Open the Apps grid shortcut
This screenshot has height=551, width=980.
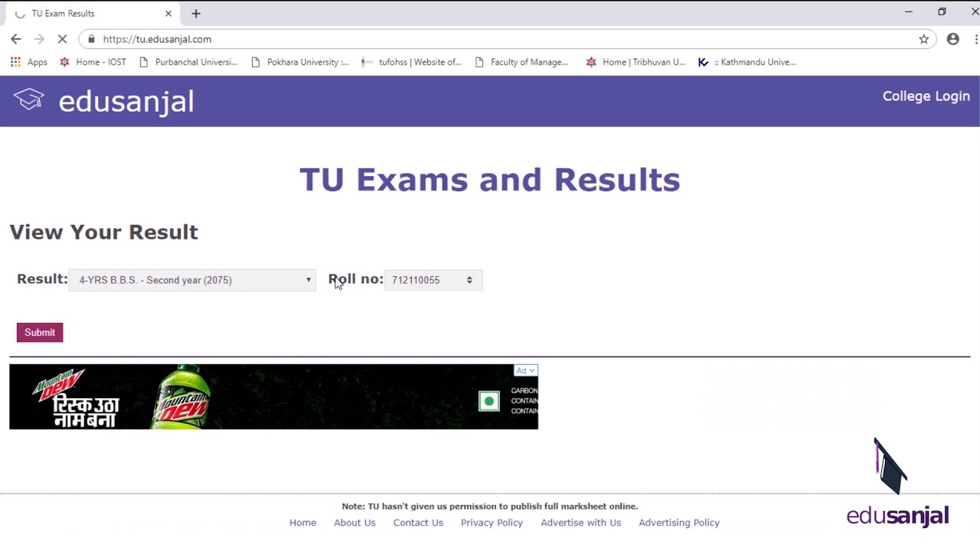[x=28, y=62]
